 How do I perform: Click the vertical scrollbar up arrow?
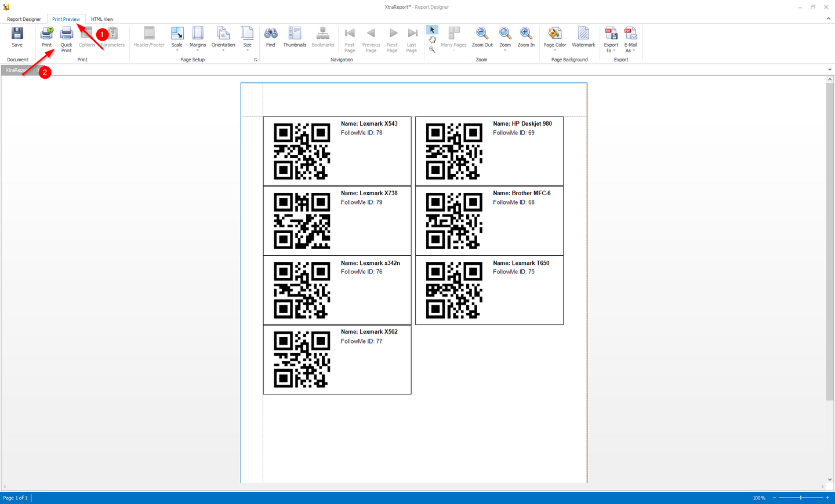830,79
